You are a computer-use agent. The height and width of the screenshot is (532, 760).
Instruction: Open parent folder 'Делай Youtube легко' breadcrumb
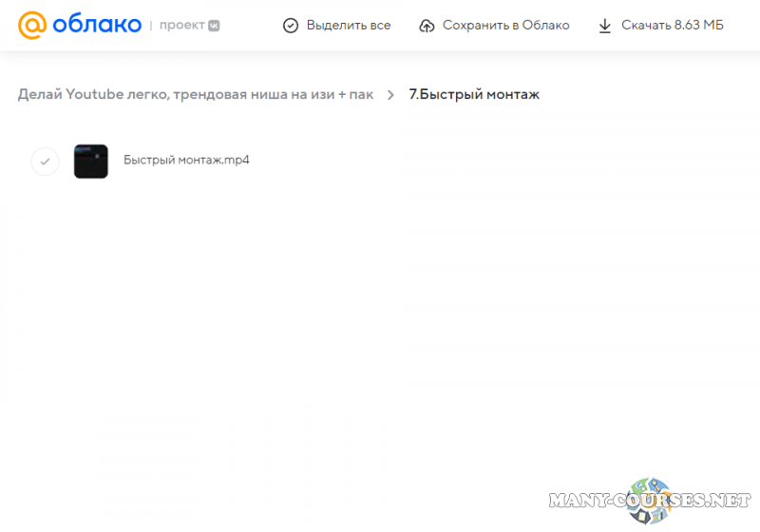196,95
